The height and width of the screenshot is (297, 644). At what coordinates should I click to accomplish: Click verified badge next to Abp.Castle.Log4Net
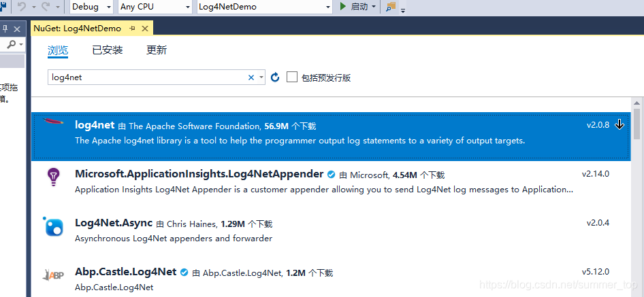click(x=184, y=272)
